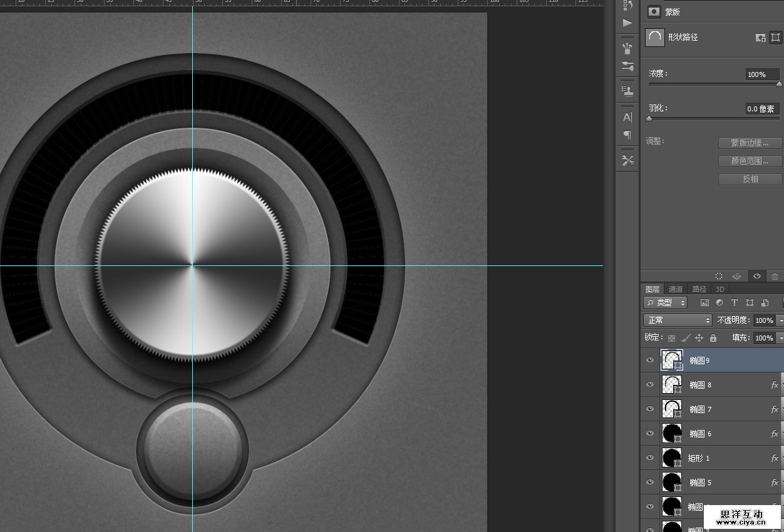Hide the 椭圆 9 layer

(x=650, y=360)
